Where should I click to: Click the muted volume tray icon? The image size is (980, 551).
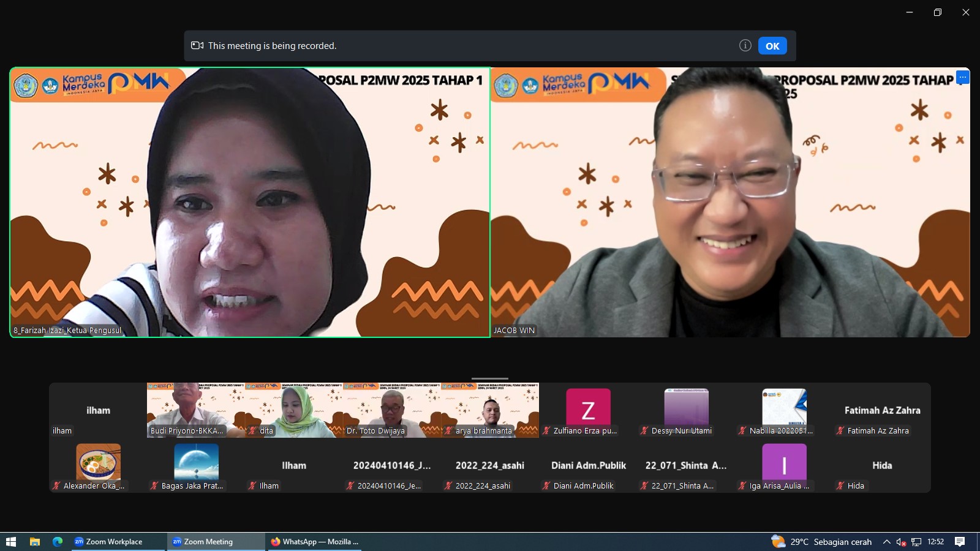pyautogui.click(x=901, y=542)
